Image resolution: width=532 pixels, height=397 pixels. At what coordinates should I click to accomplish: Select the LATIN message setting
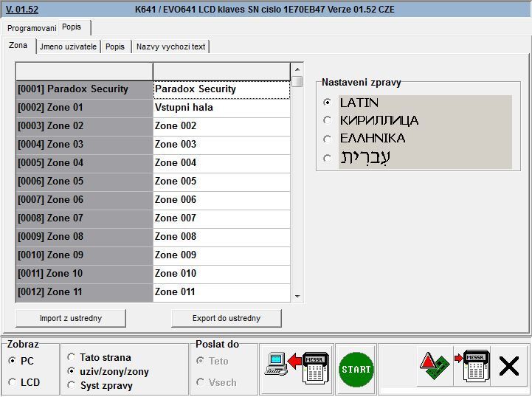(x=327, y=103)
